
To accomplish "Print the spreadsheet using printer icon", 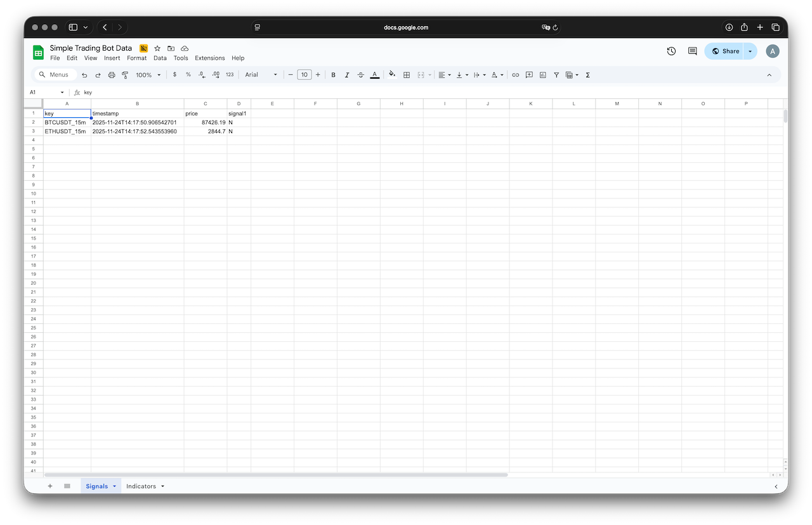I will 112,75.
